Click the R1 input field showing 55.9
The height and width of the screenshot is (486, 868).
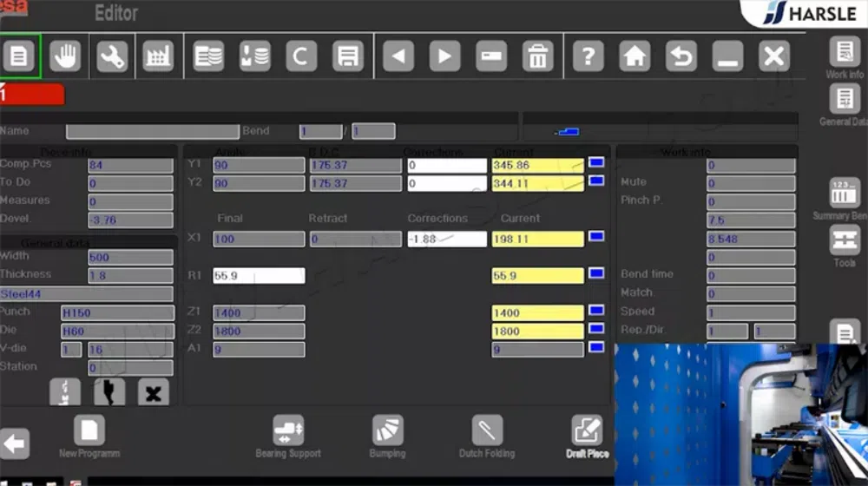[x=259, y=276]
